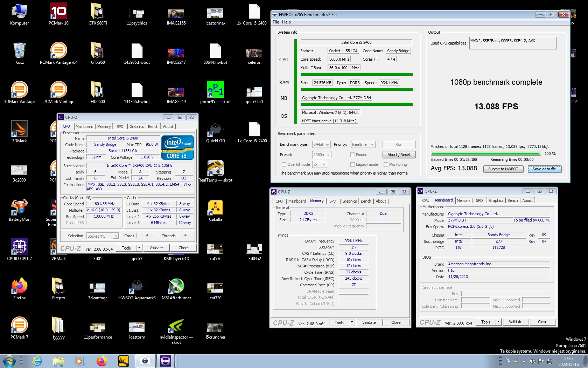
Task: Select SPD tab in CPU-Z Memory window
Action: coord(332,201)
